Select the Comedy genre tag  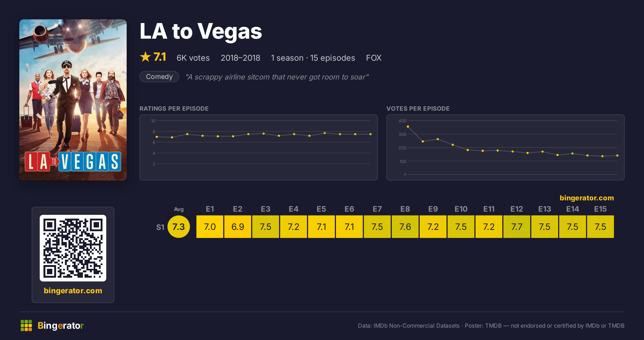[159, 77]
